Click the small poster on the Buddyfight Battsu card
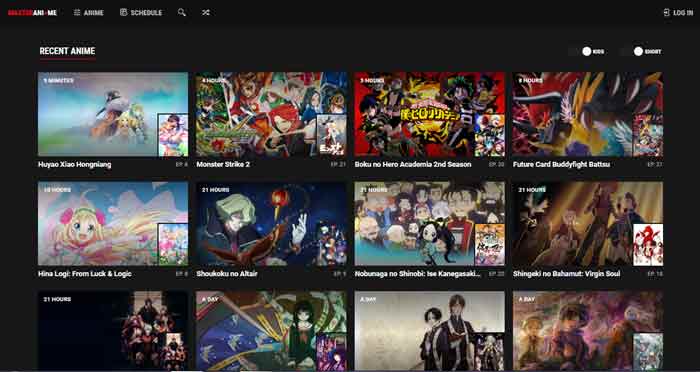This screenshot has width=700, height=372. 648,135
